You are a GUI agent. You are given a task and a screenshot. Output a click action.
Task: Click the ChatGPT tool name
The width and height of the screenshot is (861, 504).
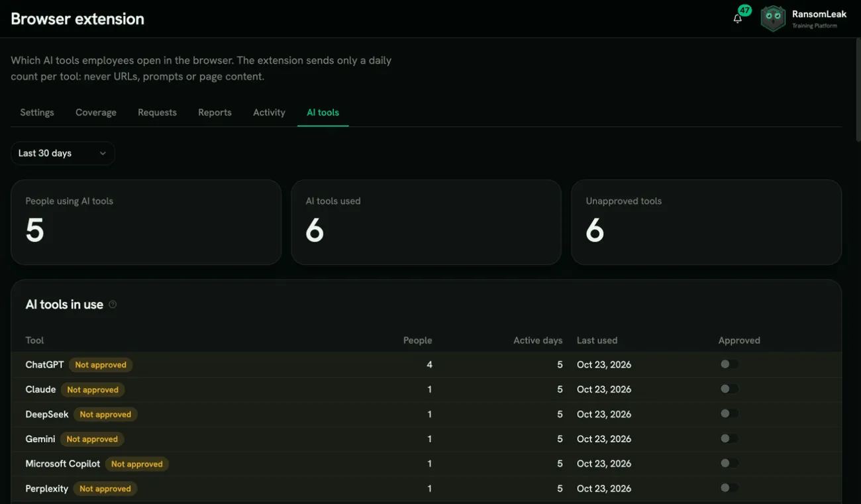pyautogui.click(x=44, y=364)
